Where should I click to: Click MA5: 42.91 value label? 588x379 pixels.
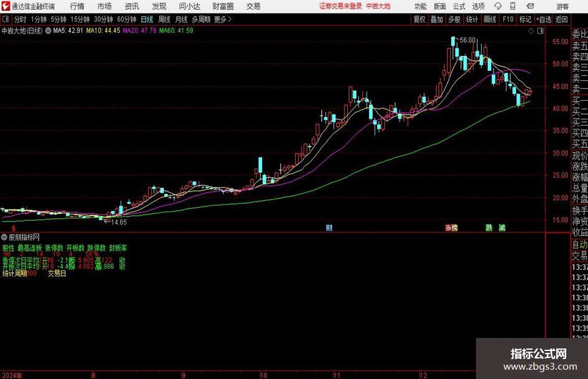pyautogui.click(x=68, y=30)
